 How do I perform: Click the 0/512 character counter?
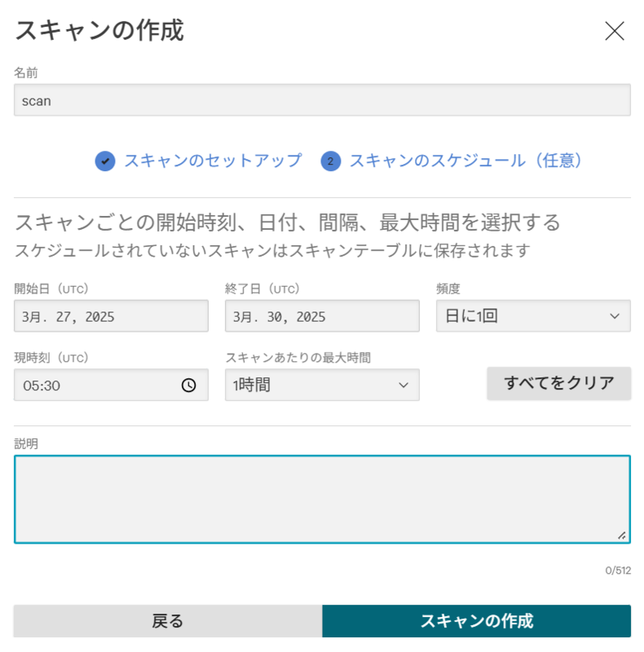618,570
